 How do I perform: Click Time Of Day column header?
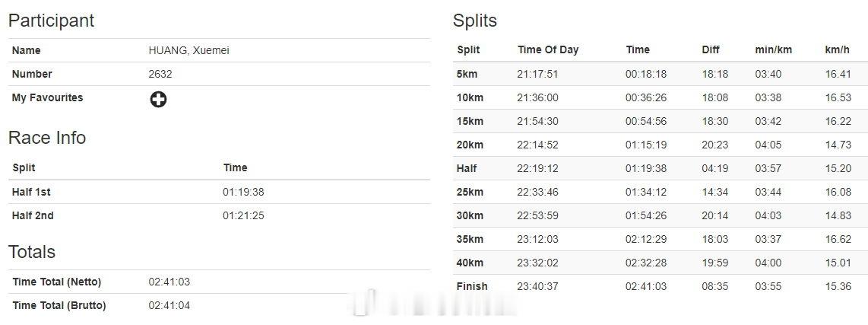[548, 50]
